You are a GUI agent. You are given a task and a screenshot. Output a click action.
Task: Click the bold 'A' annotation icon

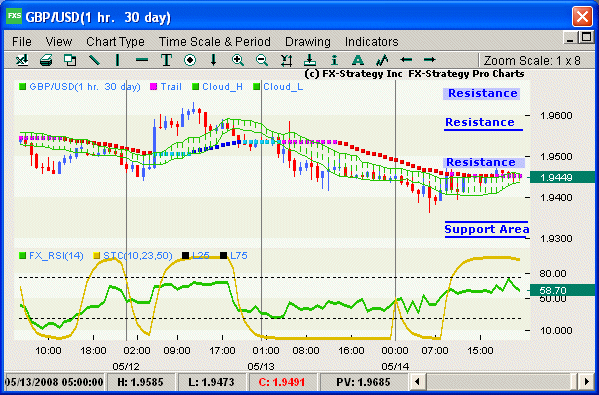tap(358, 60)
